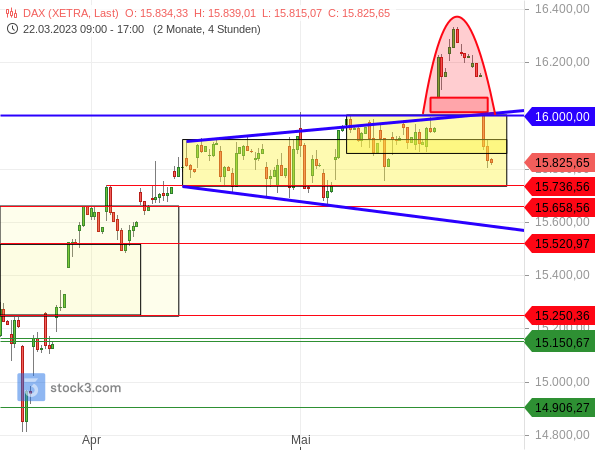Click the high value H: 15.839,01
The width and height of the screenshot is (595, 450).
pos(225,13)
